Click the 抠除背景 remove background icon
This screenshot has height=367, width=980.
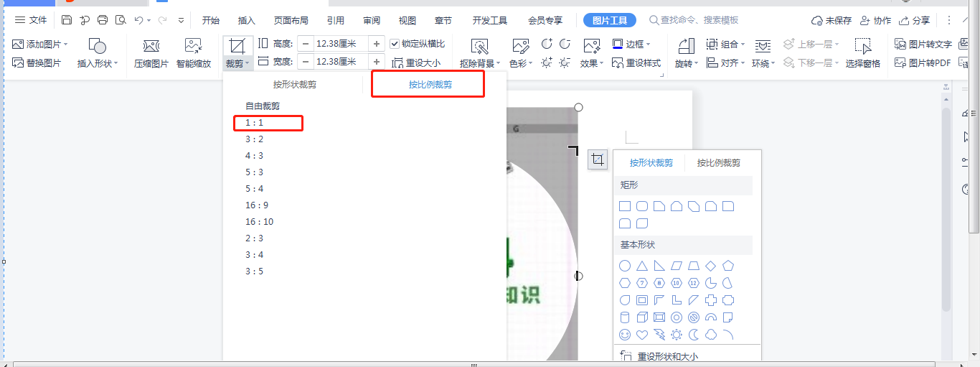[x=479, y=47]
